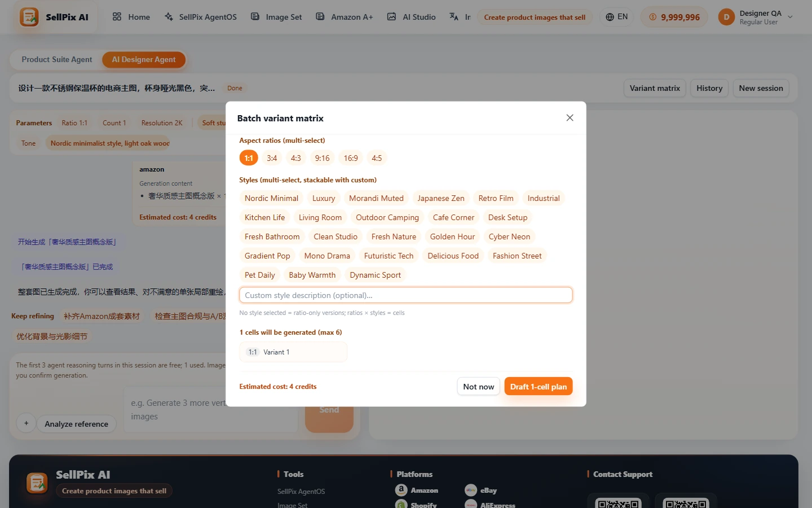Toggle the Luxury style chip

324,198
